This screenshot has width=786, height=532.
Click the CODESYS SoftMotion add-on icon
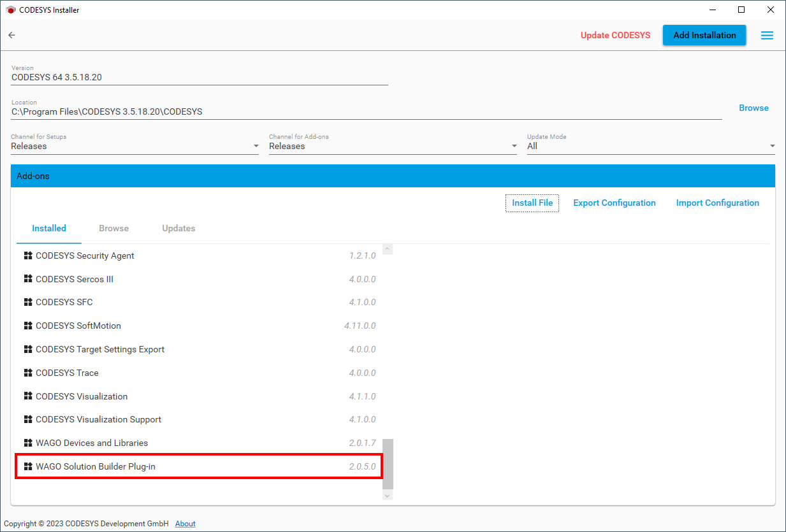tap(28, 326)
